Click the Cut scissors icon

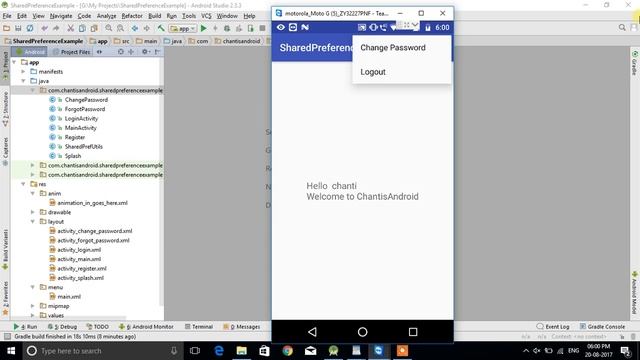(x=71, y=28)
